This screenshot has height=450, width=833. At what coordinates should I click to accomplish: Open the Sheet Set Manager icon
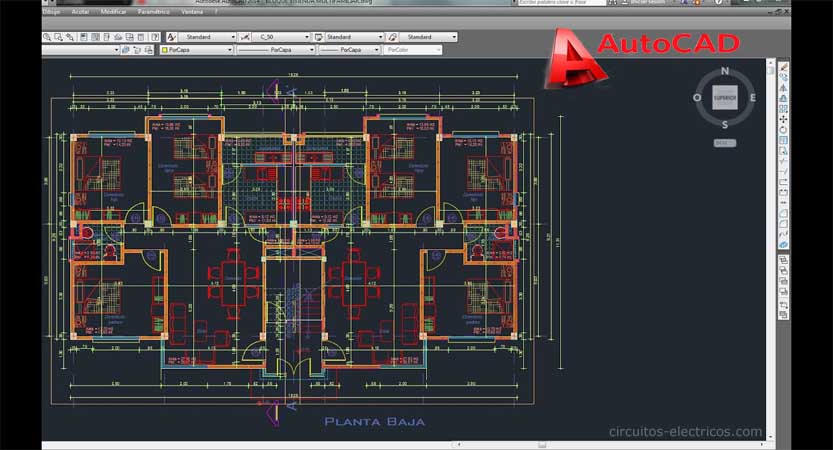click(118, 37)
